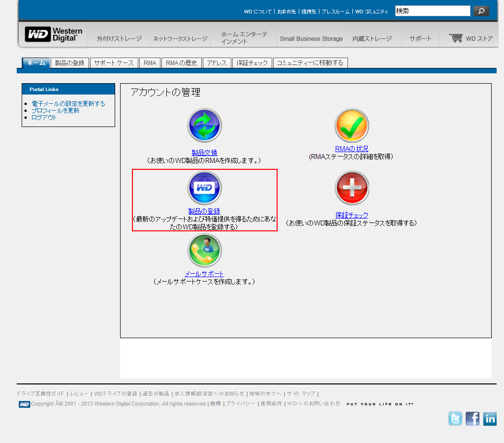Click the プレスルーム top link
The image size is (504, 443).
[x=336, y=12]
